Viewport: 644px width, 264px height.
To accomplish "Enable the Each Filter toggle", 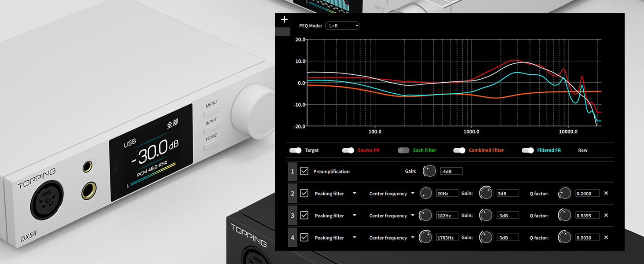I will coord(403,150).
